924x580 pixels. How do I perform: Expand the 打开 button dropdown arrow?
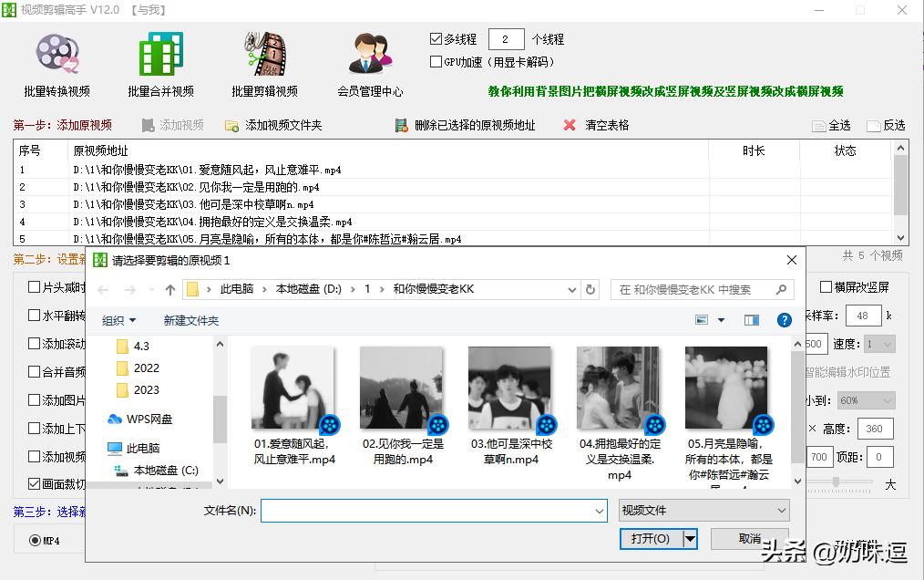692,539
